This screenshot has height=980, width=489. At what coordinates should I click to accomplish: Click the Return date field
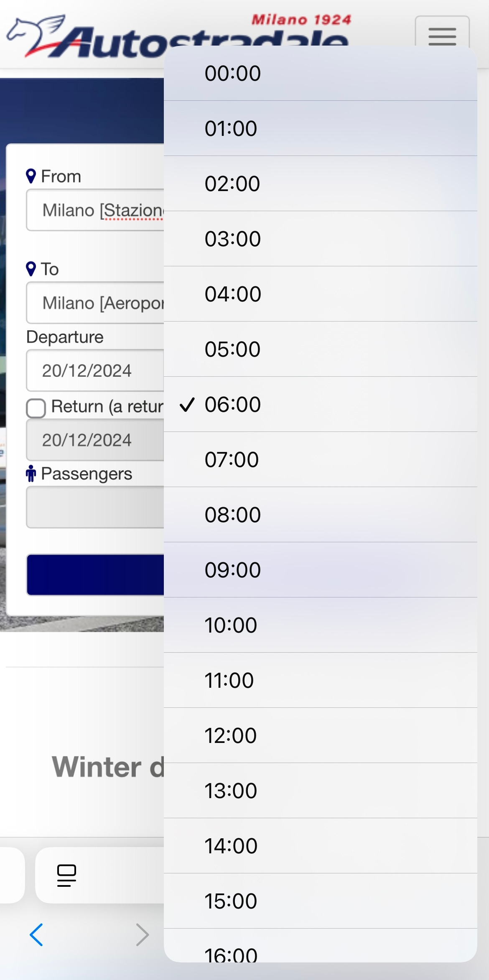(x=95, y=440)
